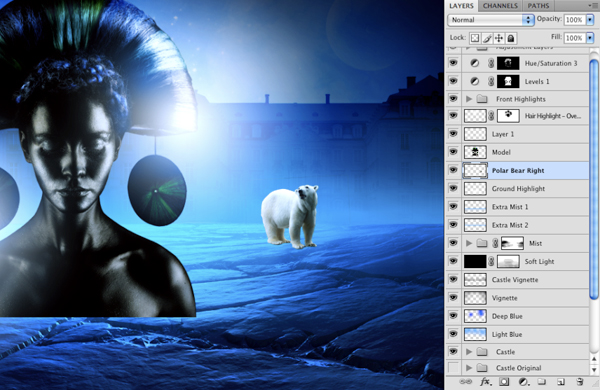Viewport: 600px width, 390px height.
Task: Click the polar bear on the canvas
Action: pyautogui.click(x=289, y=216)
